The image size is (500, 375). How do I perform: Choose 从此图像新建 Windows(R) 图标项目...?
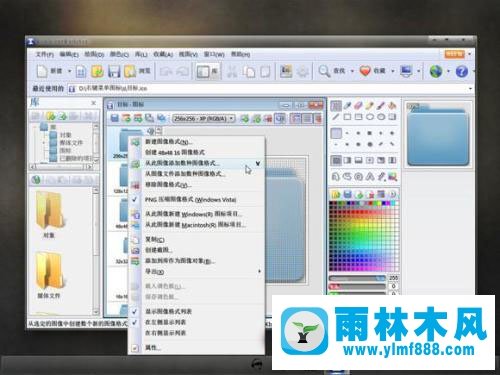(196, 214)
